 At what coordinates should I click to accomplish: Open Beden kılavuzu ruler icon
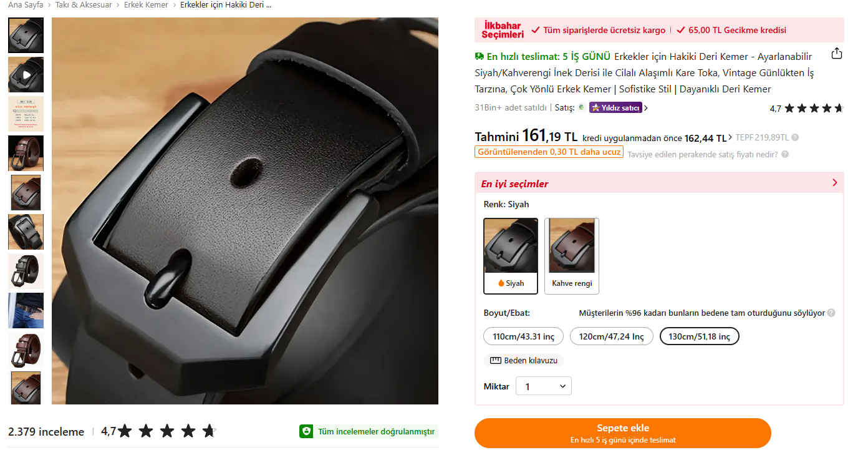(x=496, y=361)
